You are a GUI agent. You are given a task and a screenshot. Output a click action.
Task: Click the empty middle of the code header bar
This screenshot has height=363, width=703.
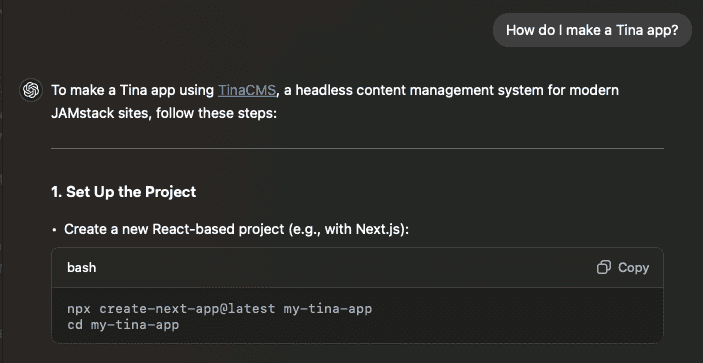tap(345, 268)
